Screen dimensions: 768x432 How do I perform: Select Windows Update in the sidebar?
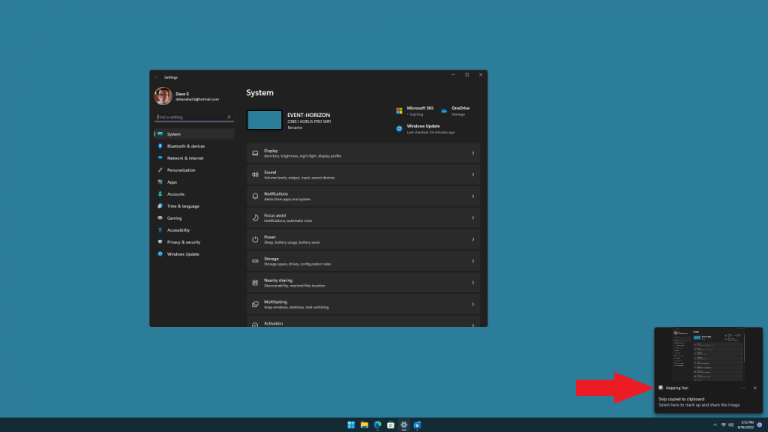[183, 254]
